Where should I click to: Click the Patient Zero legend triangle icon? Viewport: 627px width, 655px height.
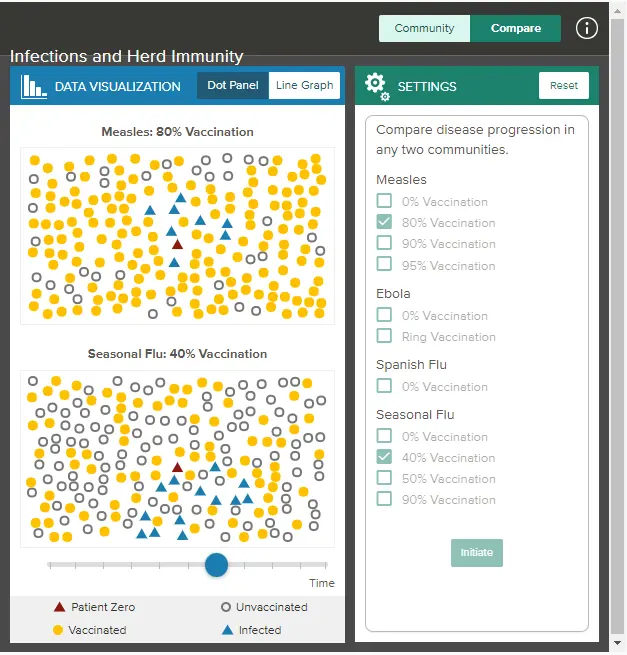[59, 607]
